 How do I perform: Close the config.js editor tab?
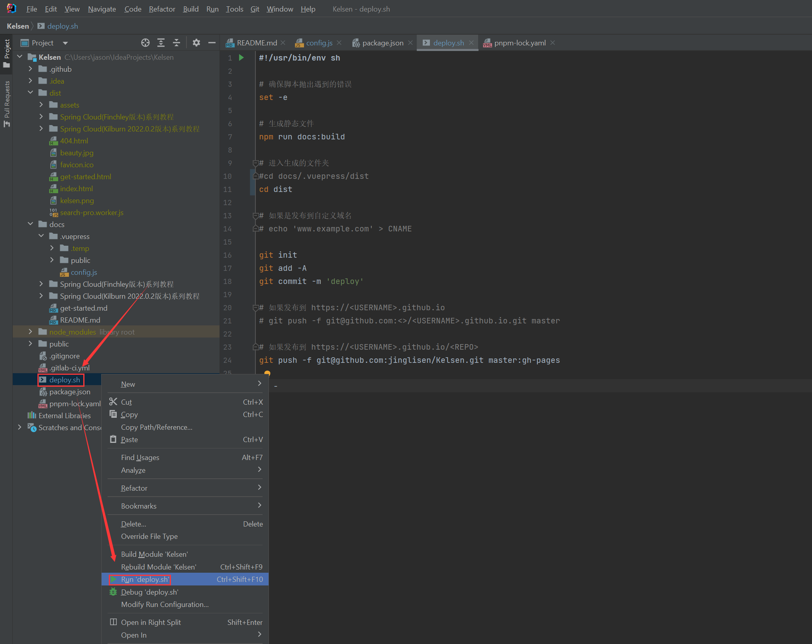coord(339,43)
